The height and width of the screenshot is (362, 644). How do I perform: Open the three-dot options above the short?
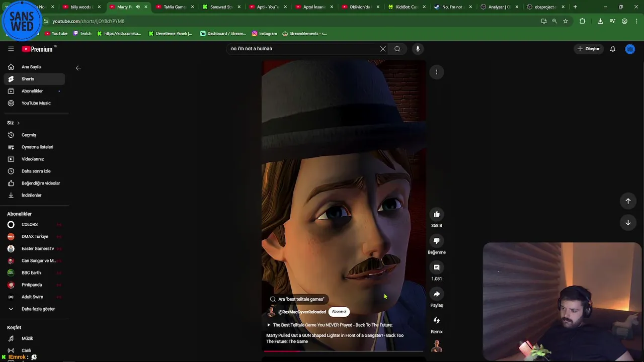[437, 72]
